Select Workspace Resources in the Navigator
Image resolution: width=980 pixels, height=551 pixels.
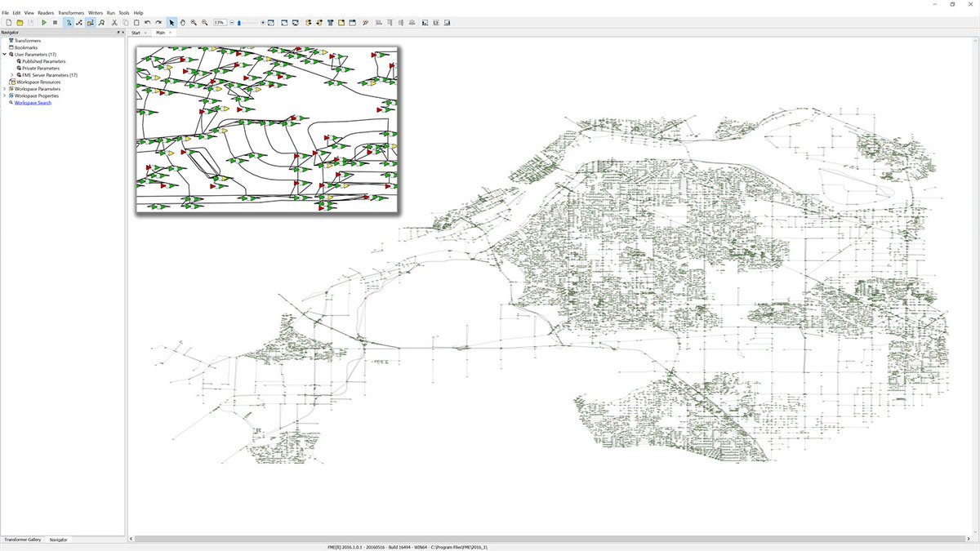(37, 82)
